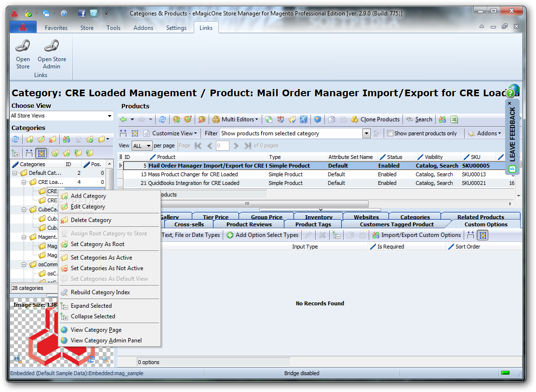Open Favorites ribbon tab
536x392 pixels.
point(56,27)
